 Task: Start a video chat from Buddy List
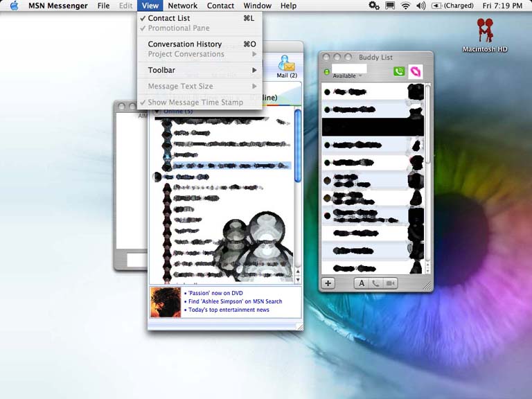coord(390,283)
